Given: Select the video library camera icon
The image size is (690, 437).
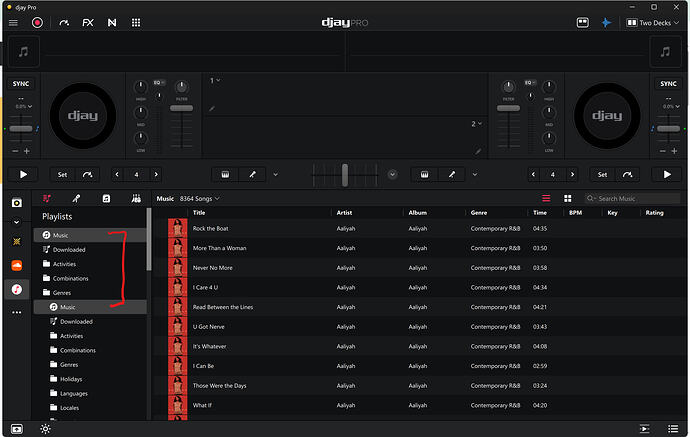Looking at the screenshot, I should pos(17,203).
